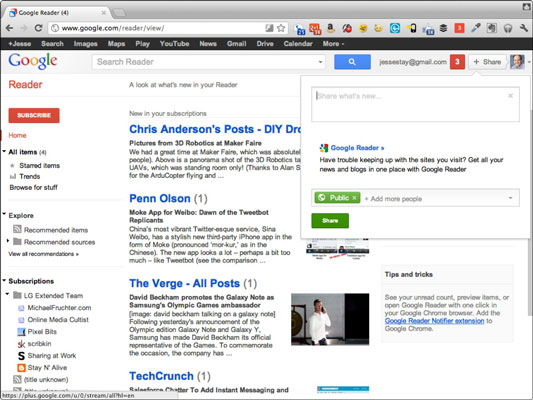This screenshot has width=533, height=400.
Task: Open Chris Anderson's Posts feed title
Action: click(x=215, y=129)
